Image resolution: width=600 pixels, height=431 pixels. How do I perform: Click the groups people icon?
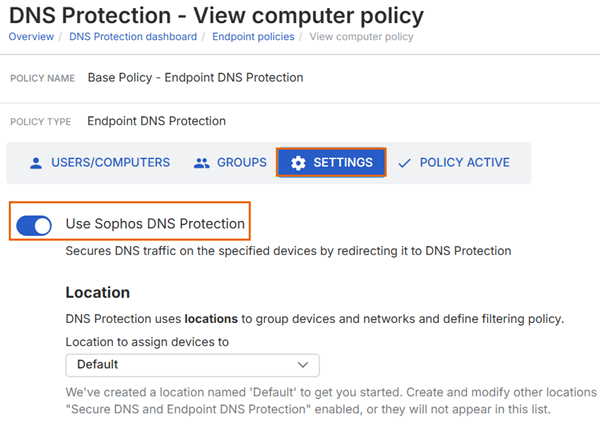[x=201, y=163]
